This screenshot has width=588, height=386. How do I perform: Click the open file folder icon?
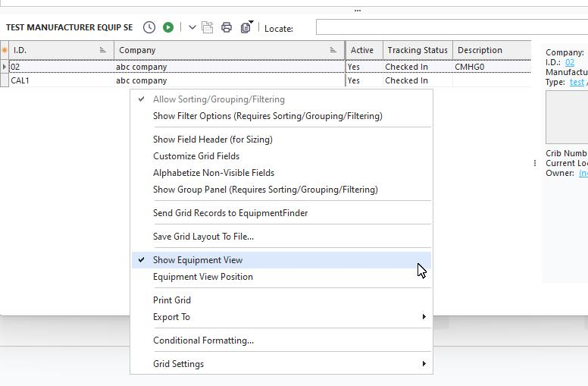(208, 27)
